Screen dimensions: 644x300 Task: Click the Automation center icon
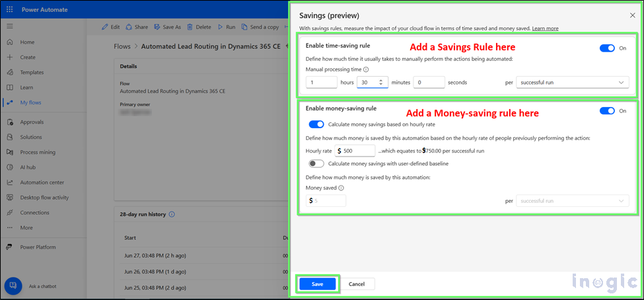11,182
